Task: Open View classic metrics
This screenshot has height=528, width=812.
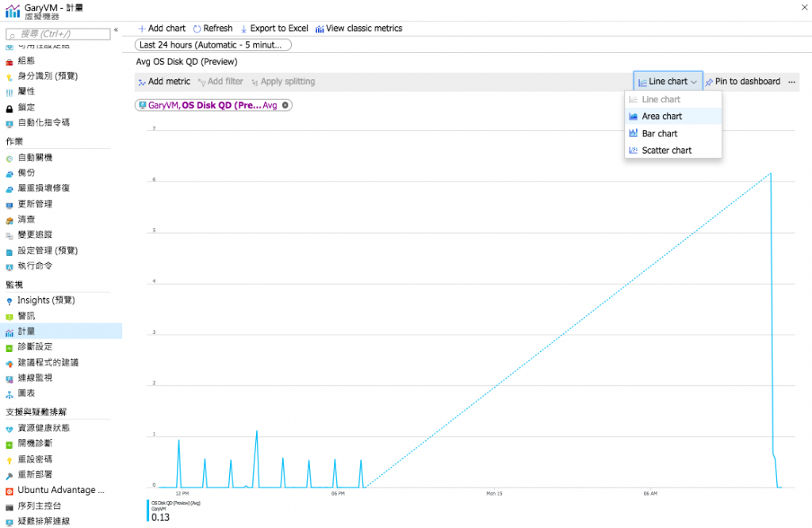Action: pos(359,29)
